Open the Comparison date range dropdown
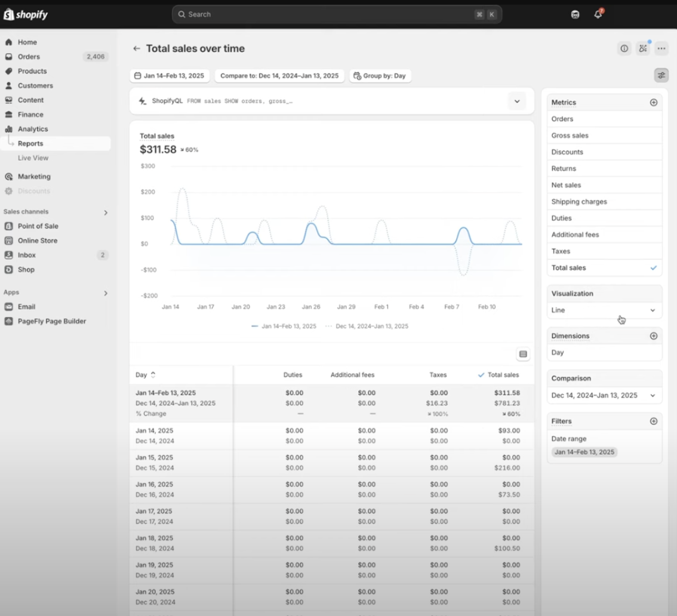The height and width of the screenshot is (616, 677). pyautogui.click(x=604, y=395)
